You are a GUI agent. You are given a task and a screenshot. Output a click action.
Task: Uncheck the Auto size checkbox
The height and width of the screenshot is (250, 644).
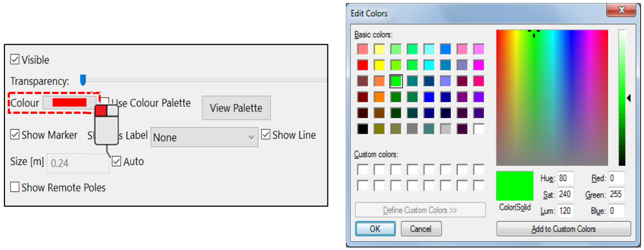[x=117, y=162]
